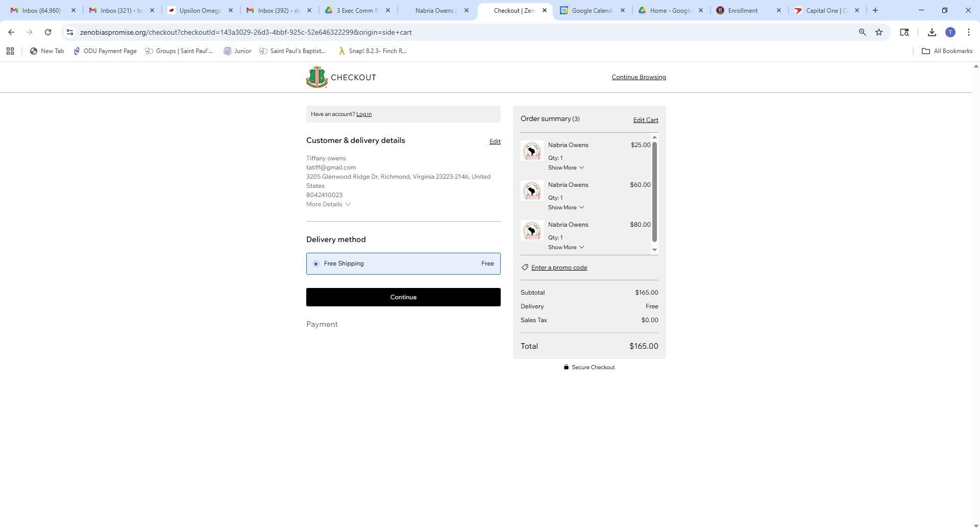Click the black Continue button
This screenshot has height=531, width=980.
coord(403,297)
